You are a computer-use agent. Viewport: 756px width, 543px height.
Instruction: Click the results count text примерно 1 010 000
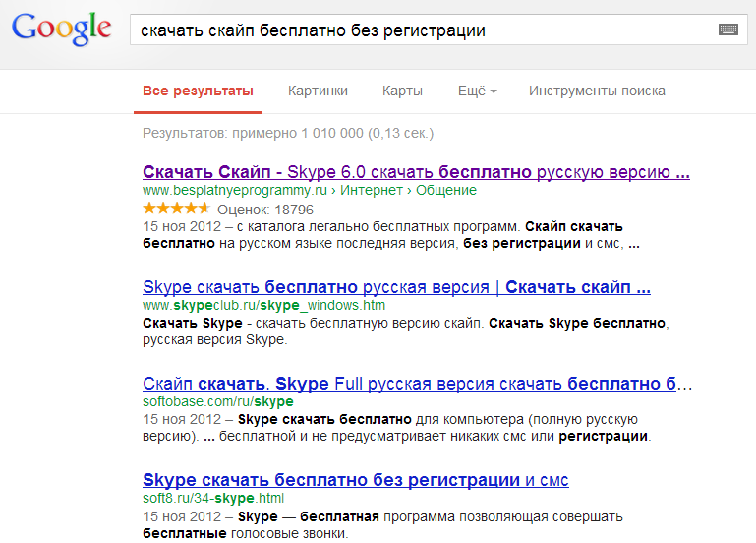298,133
